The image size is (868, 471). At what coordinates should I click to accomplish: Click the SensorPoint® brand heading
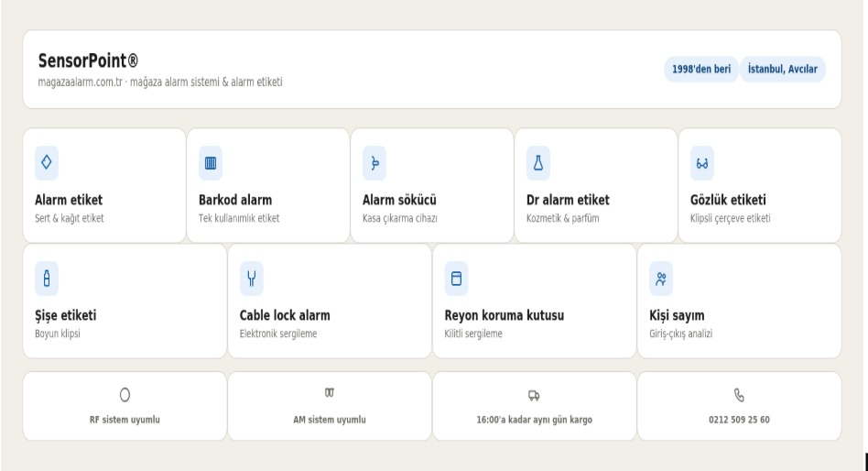coord(88,60)
